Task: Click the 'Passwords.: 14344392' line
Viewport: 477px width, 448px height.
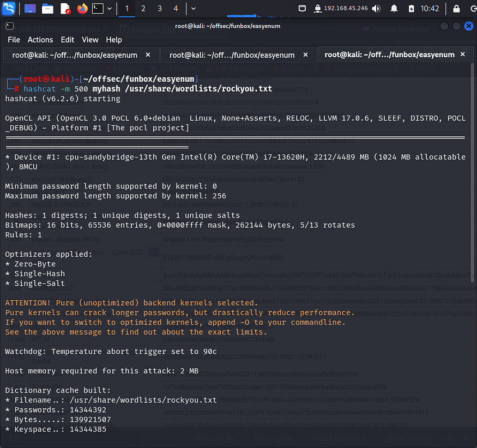Action: coord(56,410)
